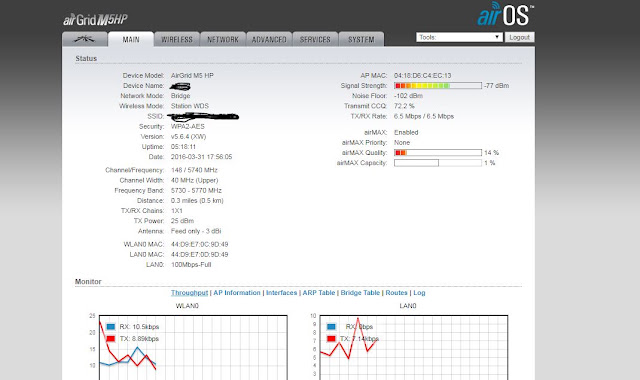Click the airMAX Priority None value

pyautogui.click(x=402, y=143)
